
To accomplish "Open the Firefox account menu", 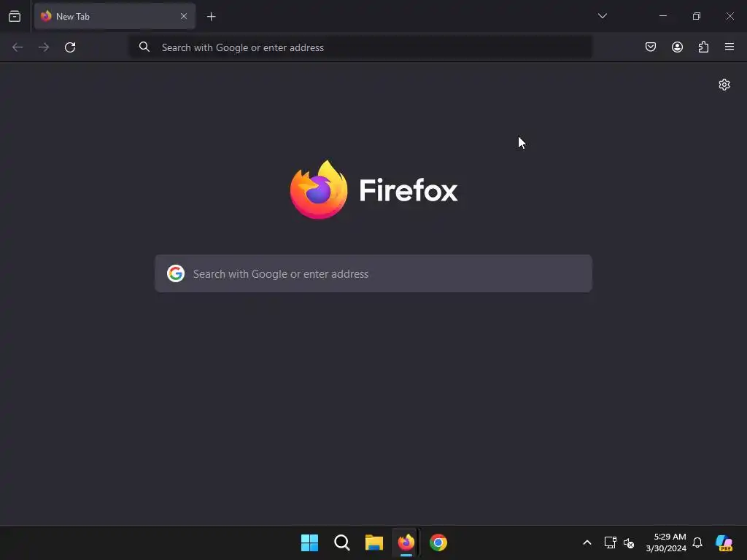I will click(x=677, y=47).
